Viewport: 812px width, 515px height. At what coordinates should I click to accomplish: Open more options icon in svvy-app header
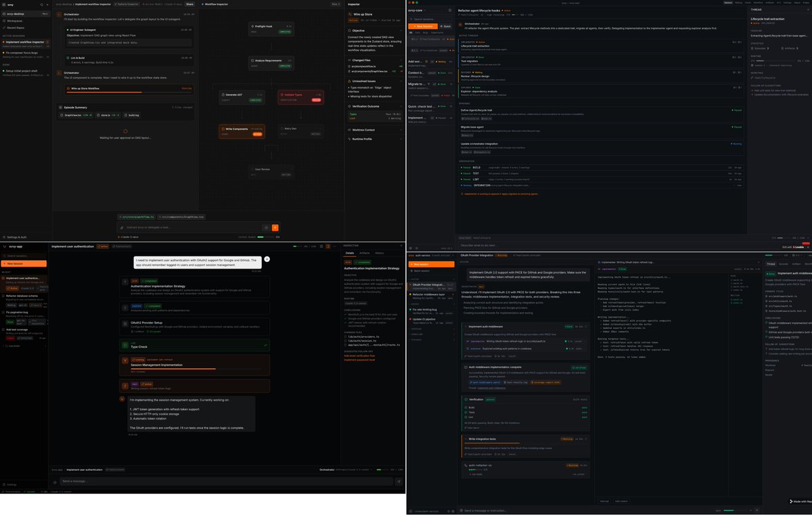click(x=334, y=246)
